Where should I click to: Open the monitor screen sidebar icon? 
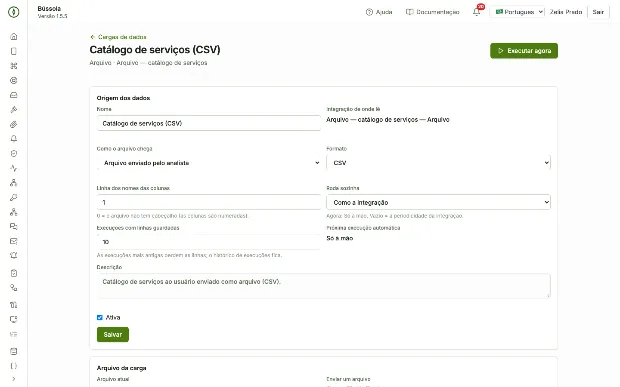[13, 319]
